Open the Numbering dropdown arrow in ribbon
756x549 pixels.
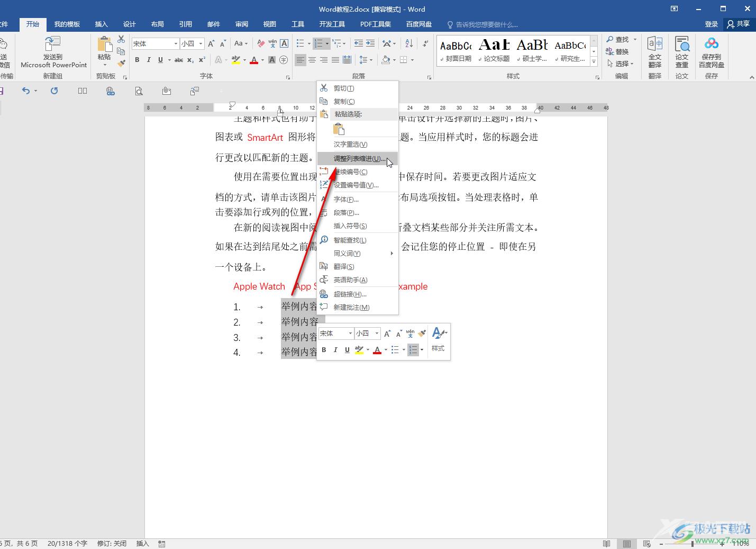tap(327, 43)
